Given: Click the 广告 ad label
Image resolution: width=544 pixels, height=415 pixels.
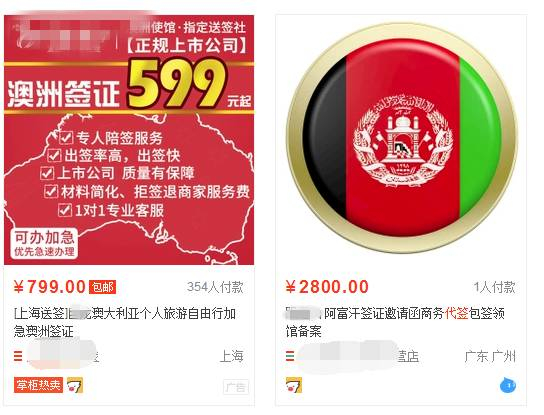Looking at the screenshot, I should coord(236,387).
